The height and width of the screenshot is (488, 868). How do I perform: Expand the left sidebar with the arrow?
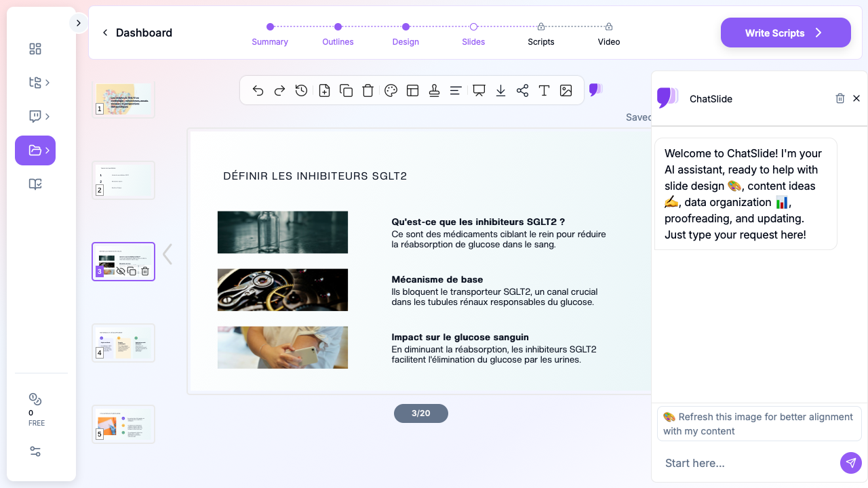(x=78, y=23)
